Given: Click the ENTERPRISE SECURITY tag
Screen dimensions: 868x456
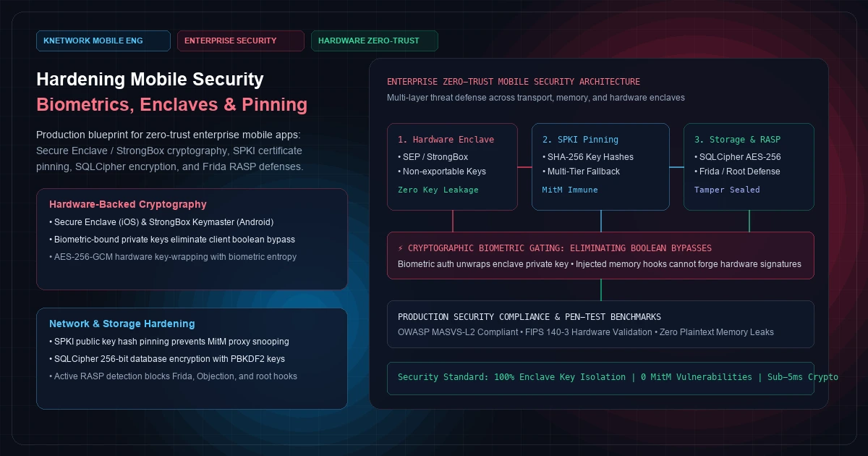Looking at the screenshot, I should coord(241,41).
